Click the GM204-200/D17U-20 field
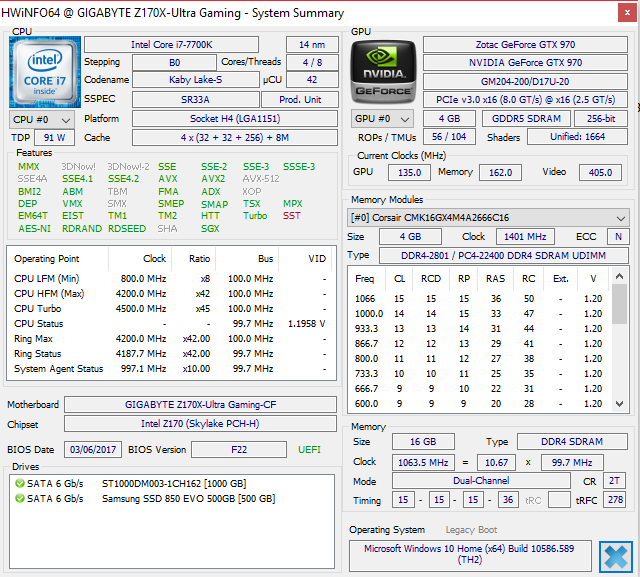 [x=525, y=82]
